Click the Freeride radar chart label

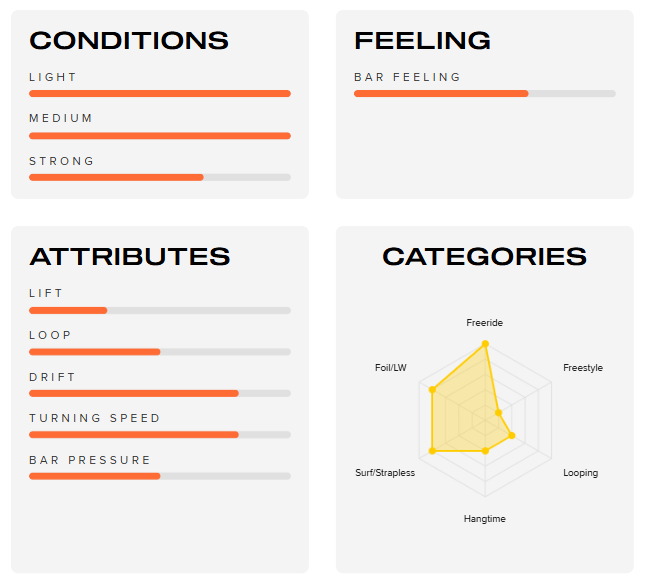[485, 323]
